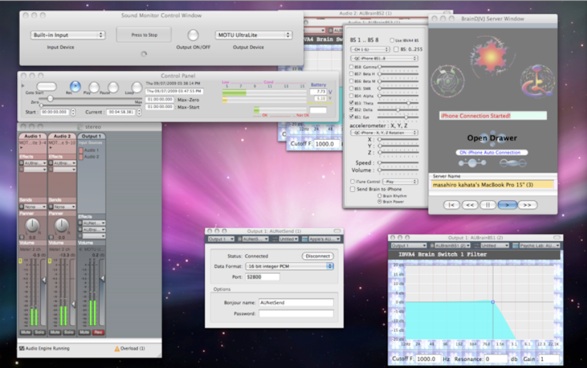Select the Output 1 channel strip header
This screenshot has width=587, height=368.
click(x=92, y=136)
